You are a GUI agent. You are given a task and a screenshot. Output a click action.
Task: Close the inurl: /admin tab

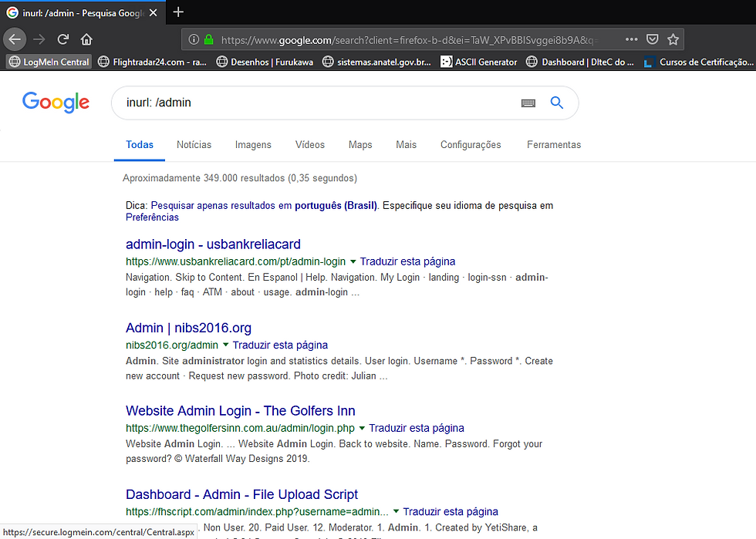pyautogui.click(x=154, y=13)
